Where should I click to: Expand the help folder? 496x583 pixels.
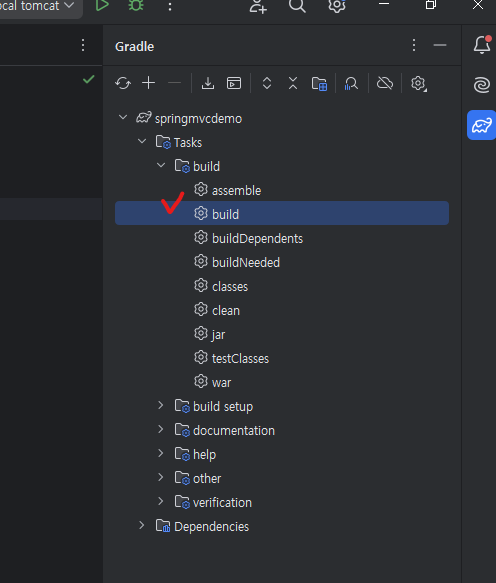coord(161,453)
